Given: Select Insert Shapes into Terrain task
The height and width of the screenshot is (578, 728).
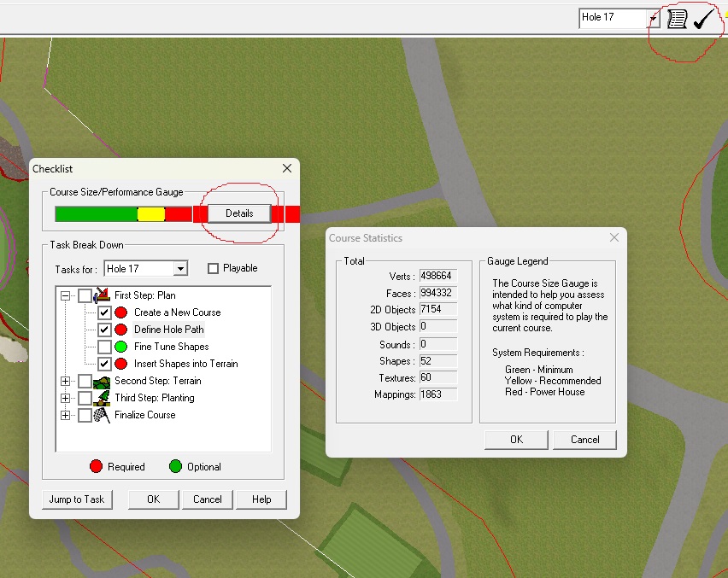Looking at the screenshot, I should coord(185,364).
